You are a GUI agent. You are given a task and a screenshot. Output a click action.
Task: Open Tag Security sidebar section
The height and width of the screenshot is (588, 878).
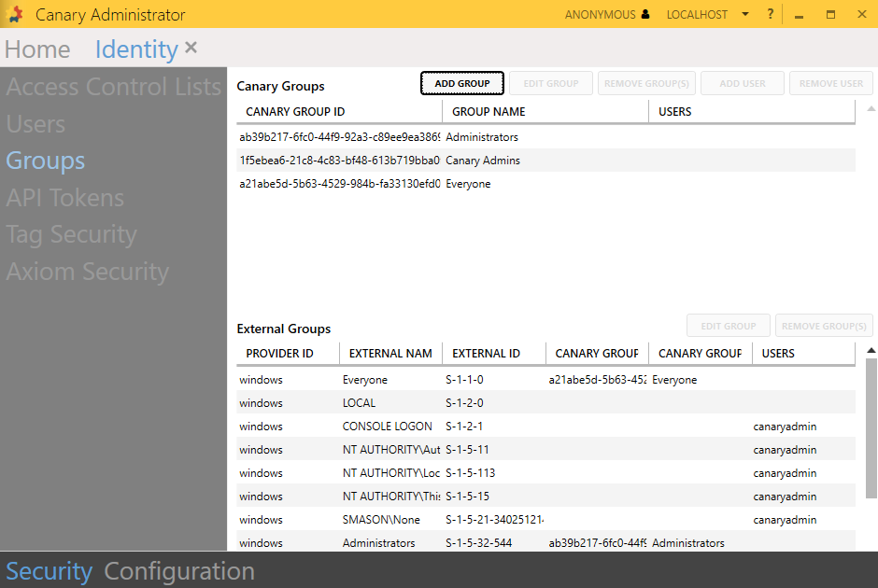(x=71, y=235)
